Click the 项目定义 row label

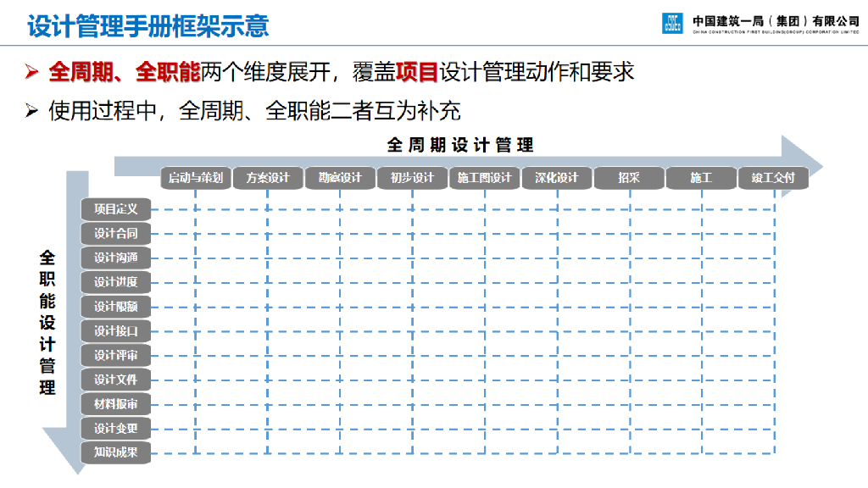point(115,209)
